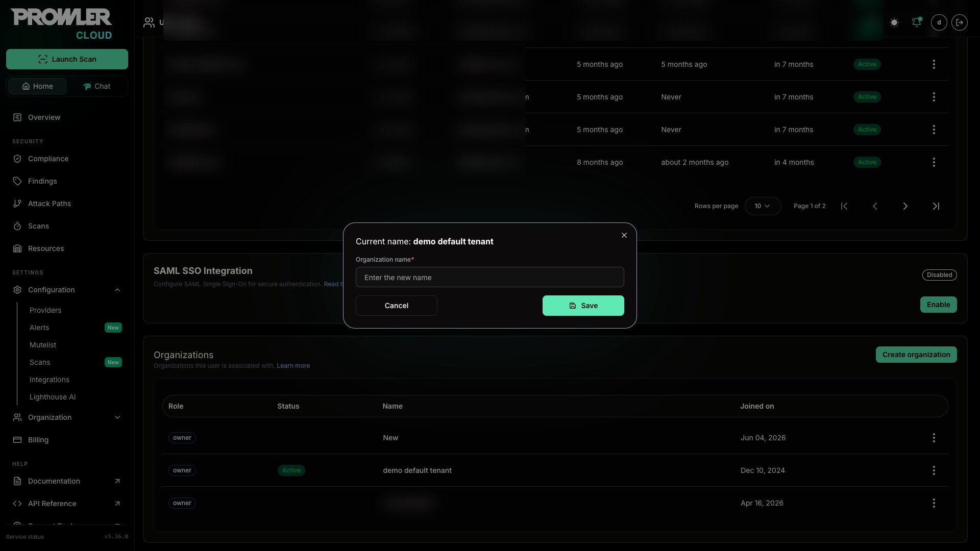Open the user avatar 'd' menu

[939, 22]
